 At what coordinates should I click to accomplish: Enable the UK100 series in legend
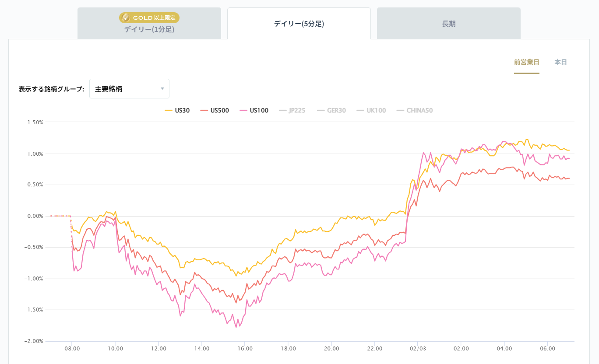click(x=371, y=110)
